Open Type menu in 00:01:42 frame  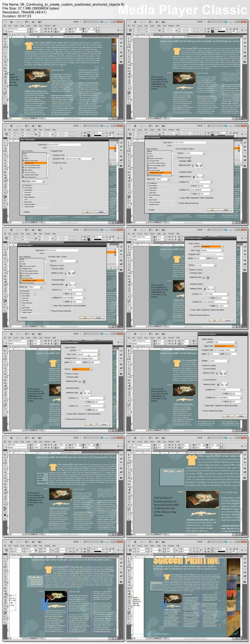click(22, 130)
